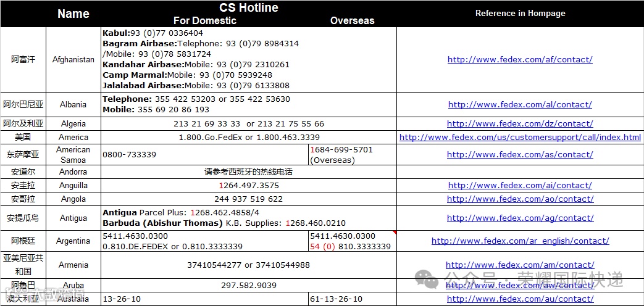Screen dimensions: 644x306
Task: Select the Afghanistan name cell
Action: coord(73,59)
